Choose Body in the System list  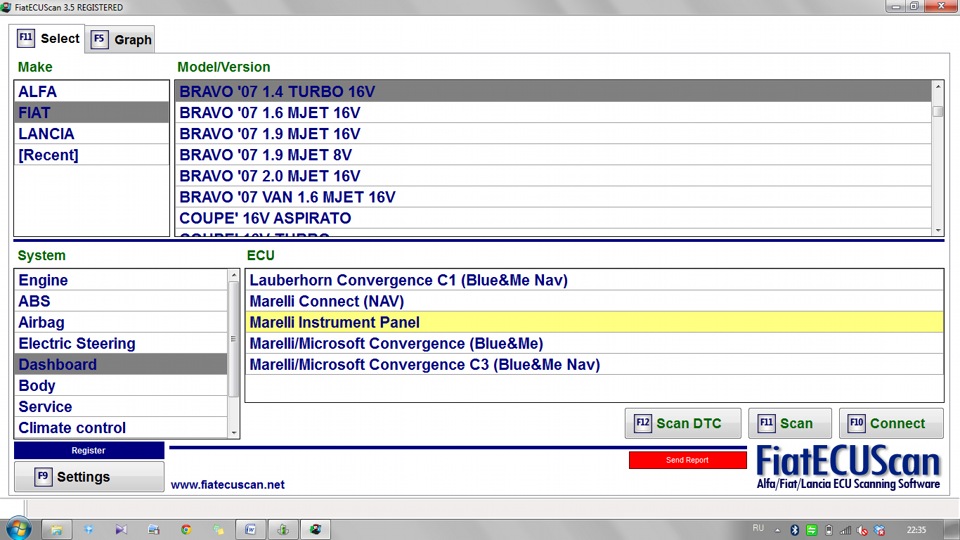[121, 386]
